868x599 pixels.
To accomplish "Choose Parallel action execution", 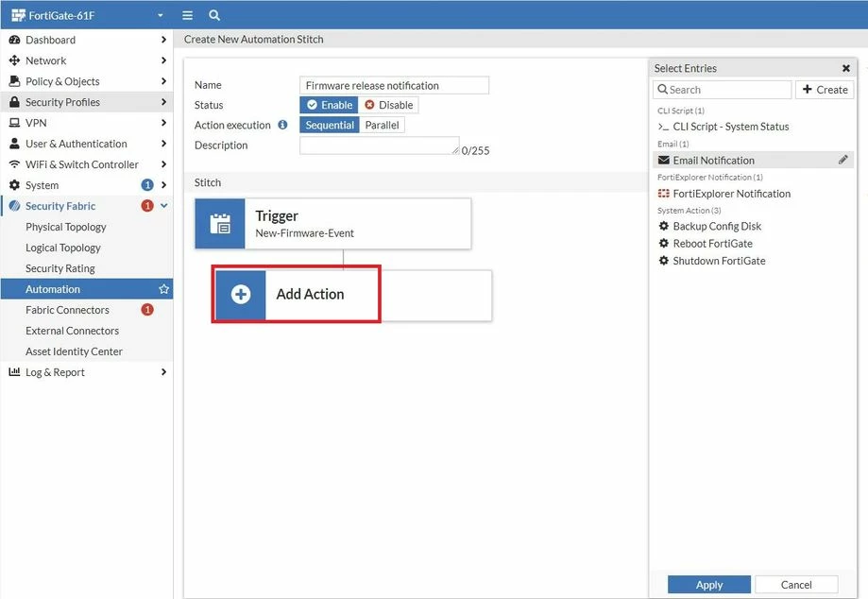I will pos(382,125).
